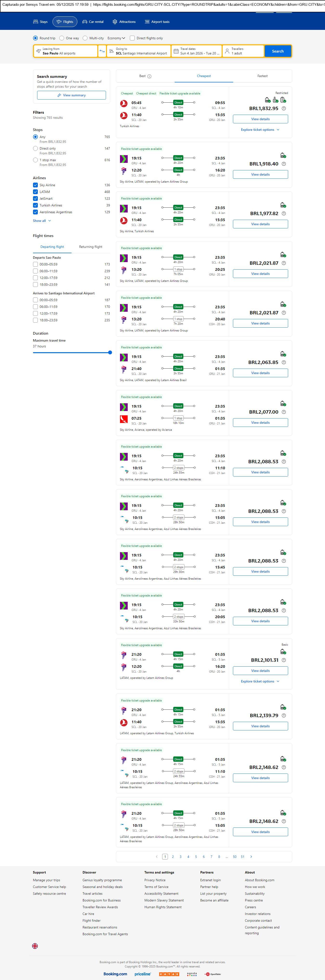Open the Economy cabin class dropdown
This screenshot has height=980, width=325.
(116, 38)
